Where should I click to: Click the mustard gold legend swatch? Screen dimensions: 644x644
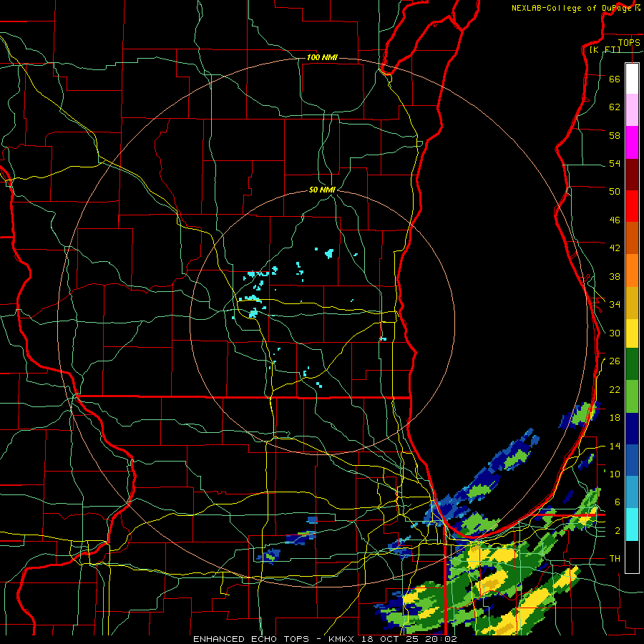632,303
